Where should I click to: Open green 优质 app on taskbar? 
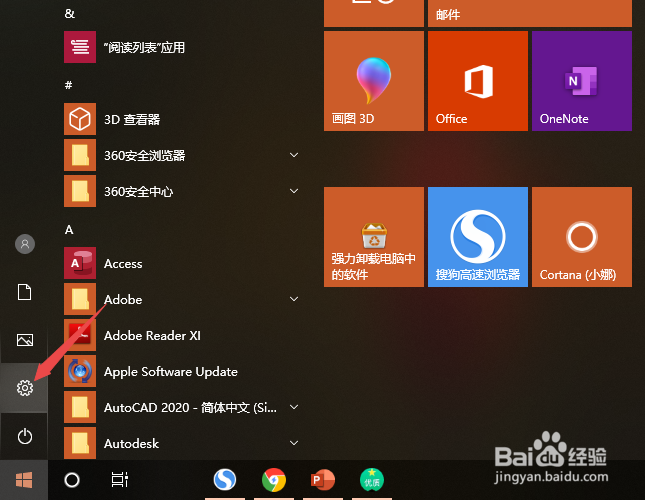(372, 480)
